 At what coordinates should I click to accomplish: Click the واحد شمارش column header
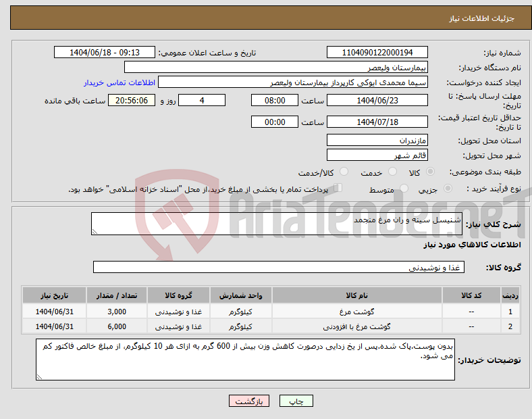pos(240,295)
